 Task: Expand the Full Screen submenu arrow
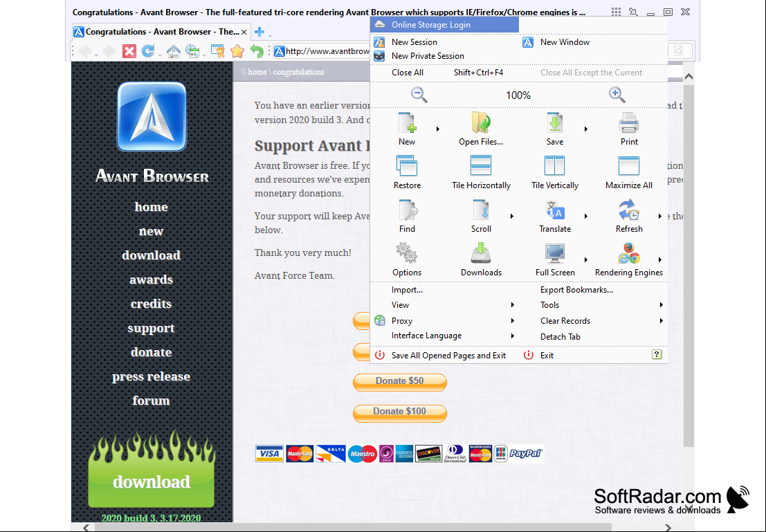(585, 260)
